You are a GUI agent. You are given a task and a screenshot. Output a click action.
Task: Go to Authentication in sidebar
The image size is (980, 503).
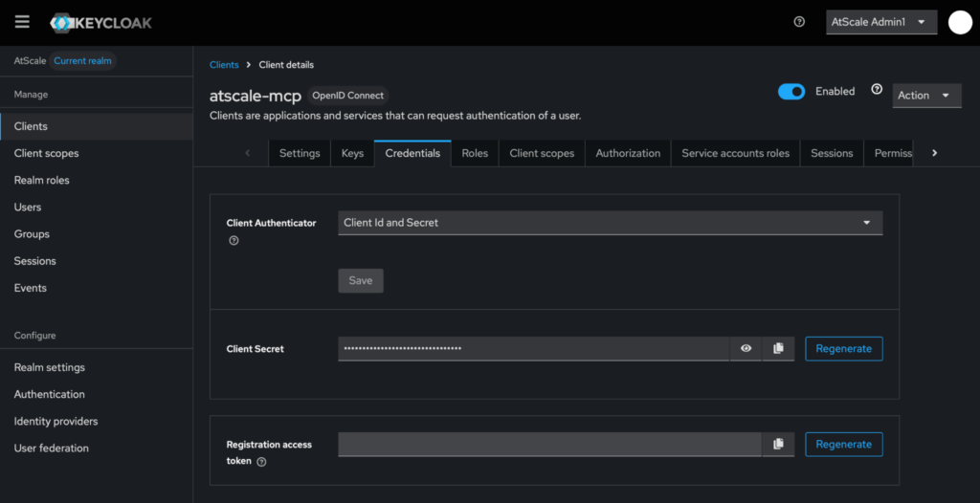tap(97, 394)
